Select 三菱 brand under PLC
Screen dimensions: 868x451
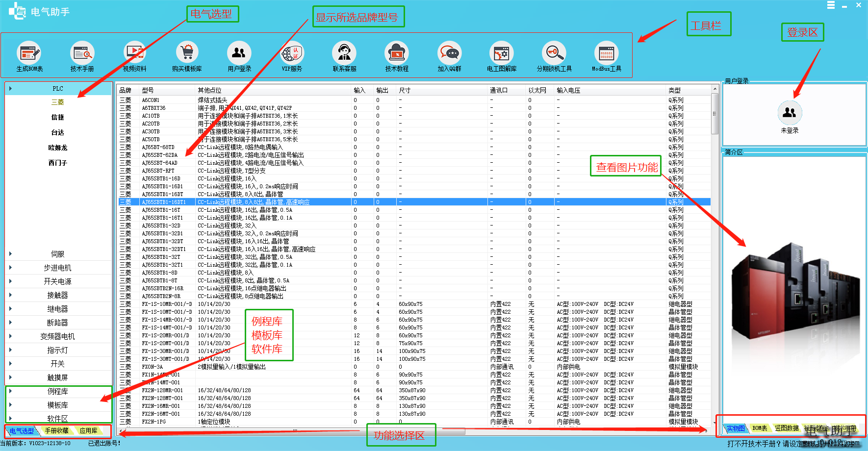[58, 102]
